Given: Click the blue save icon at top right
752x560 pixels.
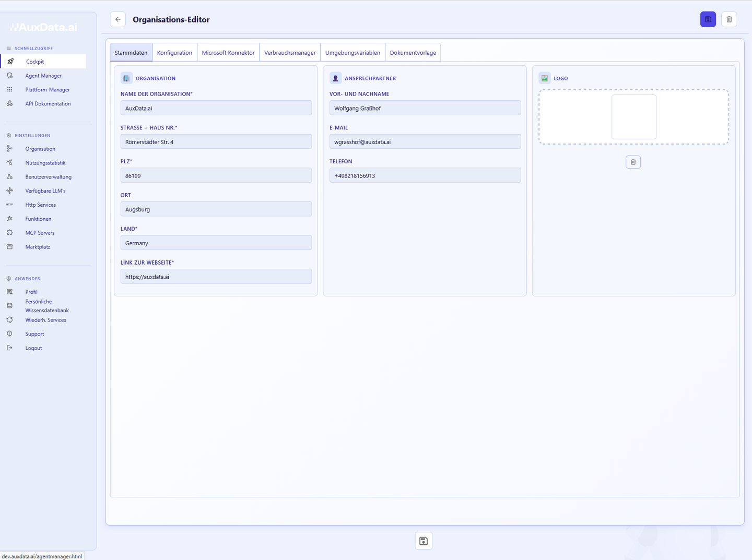Looking at the screenshot, I should coord(708,19).
